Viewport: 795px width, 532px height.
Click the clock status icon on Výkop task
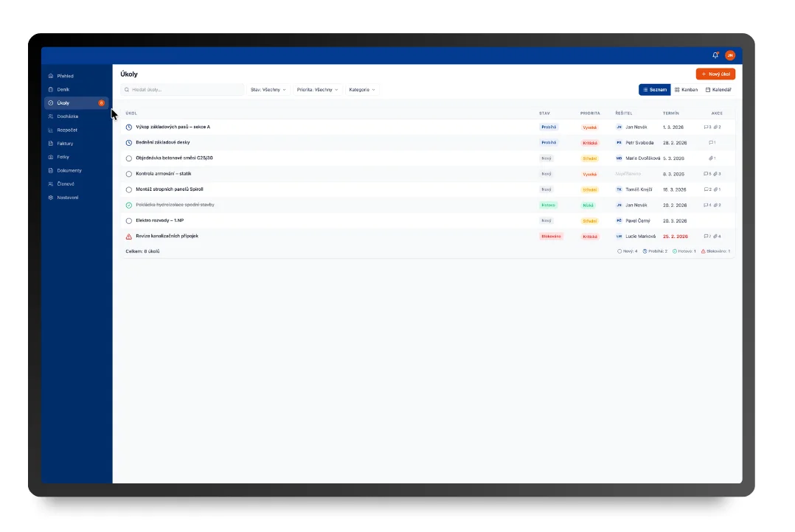pos(129,127)
